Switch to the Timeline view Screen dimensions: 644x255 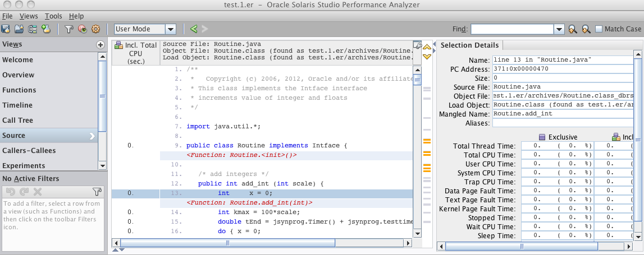49,105
